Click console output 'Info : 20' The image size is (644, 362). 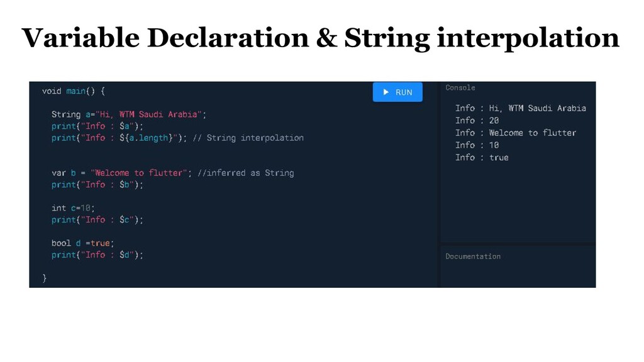tap(477, 121)
